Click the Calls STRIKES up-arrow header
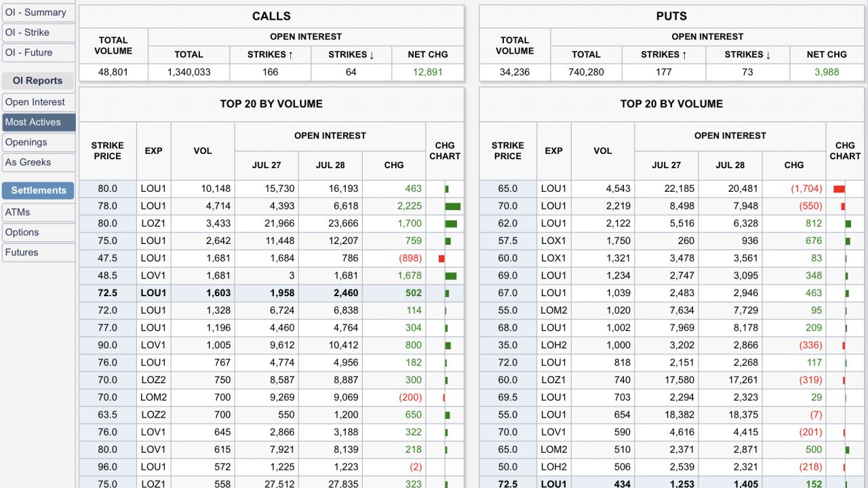 pyautogui.click(x=270, y=54)
